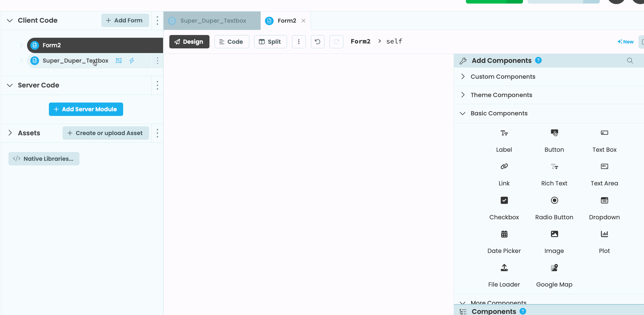Select the Text Area component

coord(604,175)
